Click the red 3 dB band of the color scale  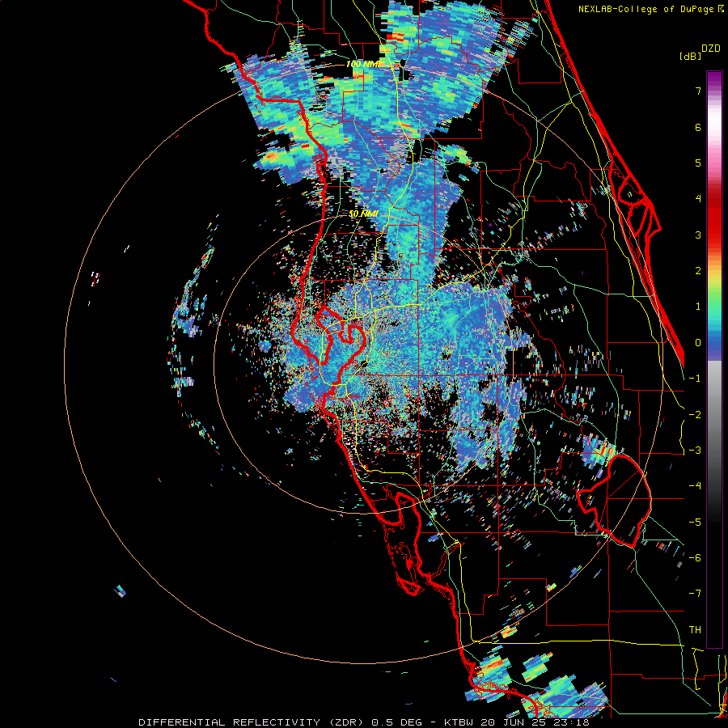pyautogui.click(x=714, y=230)
